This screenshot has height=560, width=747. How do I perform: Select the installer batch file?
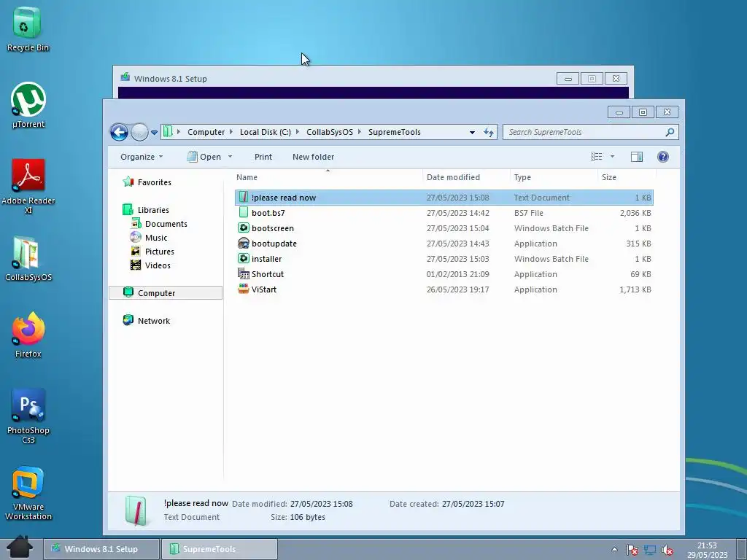444,259
